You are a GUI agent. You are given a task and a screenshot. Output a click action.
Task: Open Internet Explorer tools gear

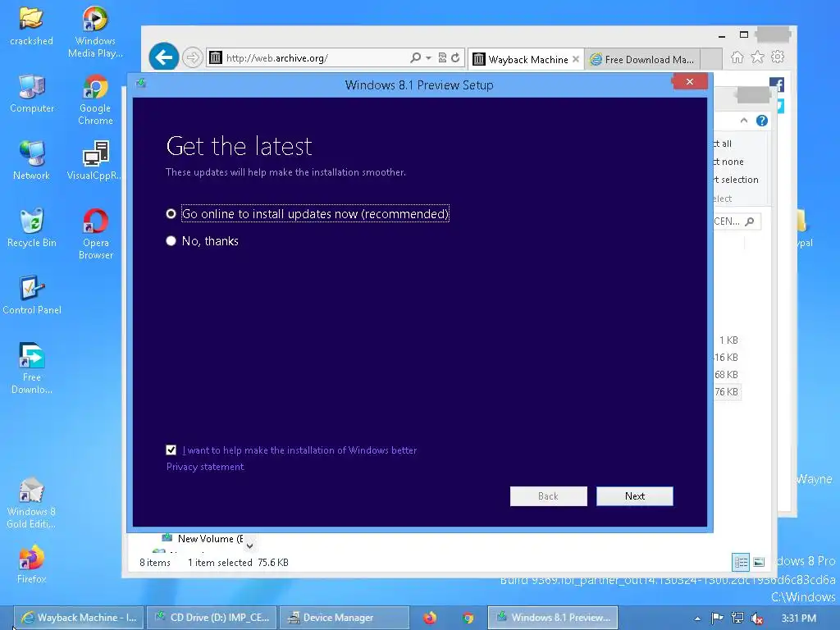[x=778, y=57]
